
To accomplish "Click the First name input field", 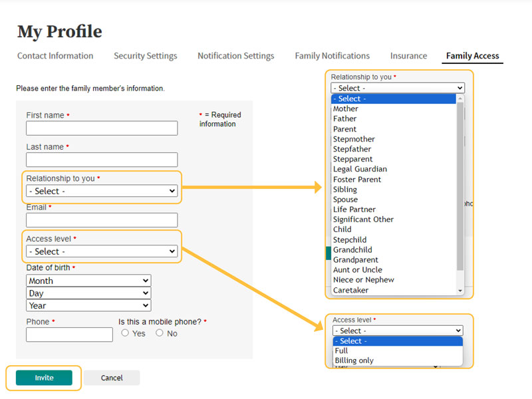I will (x=102, y=128).
